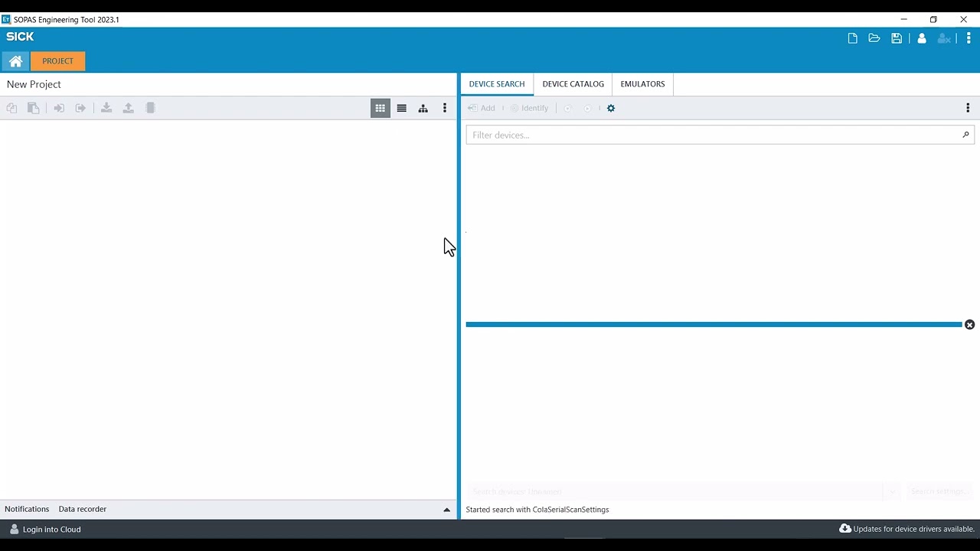This screenshot has height=551, width=980.
Task: Focus the Filter devices input field
Action: tap(720, 135)
